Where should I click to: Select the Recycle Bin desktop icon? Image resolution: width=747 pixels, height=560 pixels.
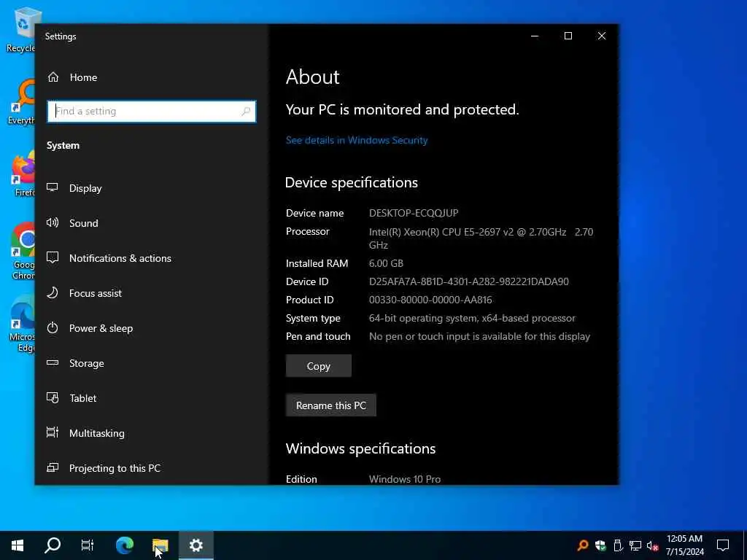20,29
